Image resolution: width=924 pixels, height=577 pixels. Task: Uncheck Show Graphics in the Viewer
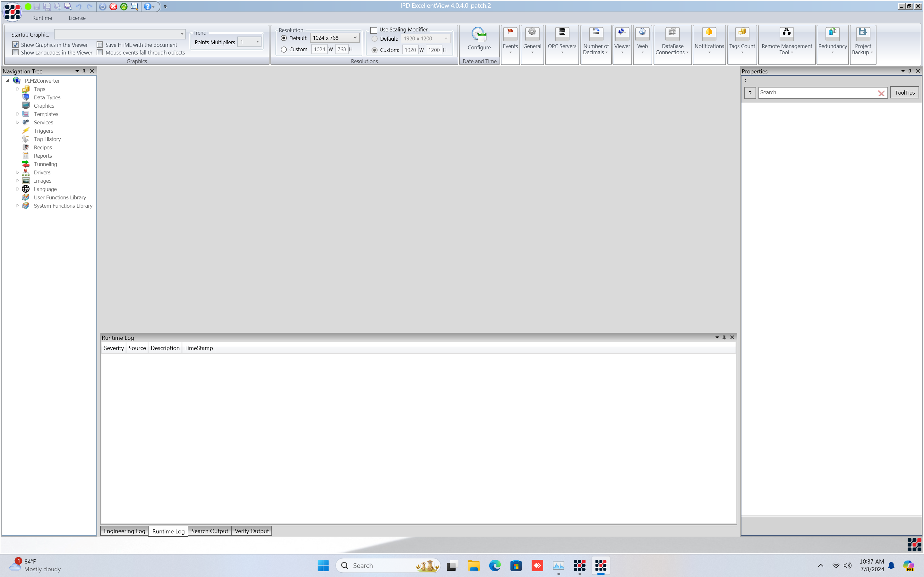(x=16, y=45)
